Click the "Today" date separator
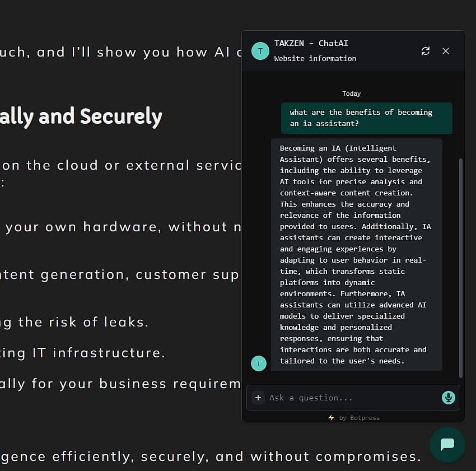The height and width of the screenshot is (471, 476). (x=352, y=94)
